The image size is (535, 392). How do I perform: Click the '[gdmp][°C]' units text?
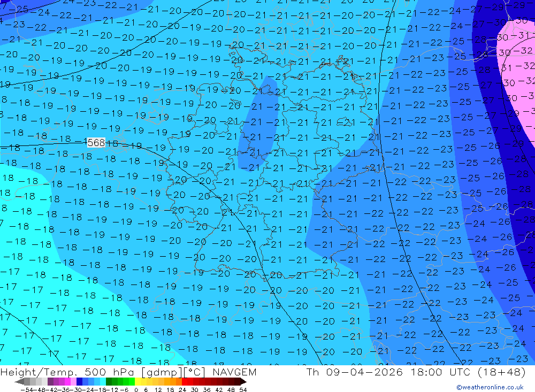[x=173, y=372]
